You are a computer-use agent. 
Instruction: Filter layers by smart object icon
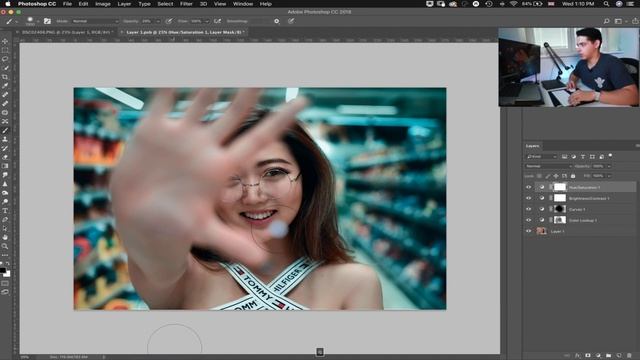click(x=602, y=156)
